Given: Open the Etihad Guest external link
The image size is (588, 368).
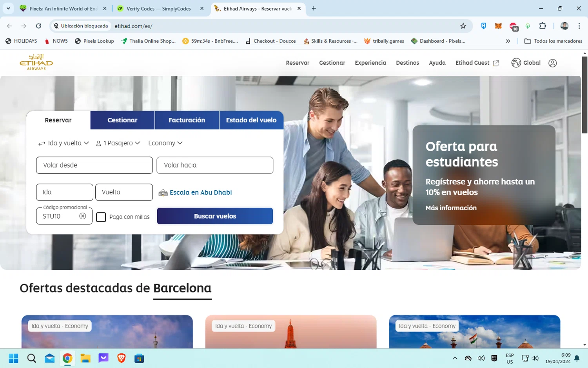Looking at the screenshot, I should click(477, 63).
